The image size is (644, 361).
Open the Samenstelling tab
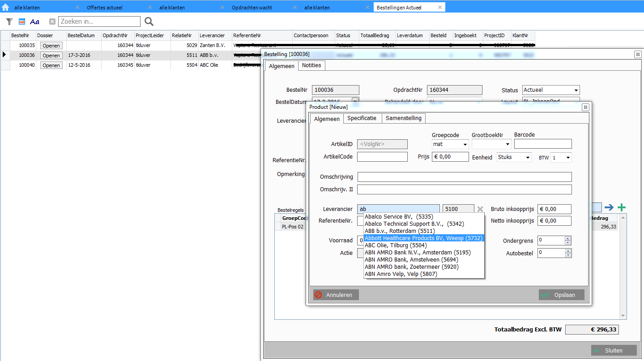coord(403,118)
